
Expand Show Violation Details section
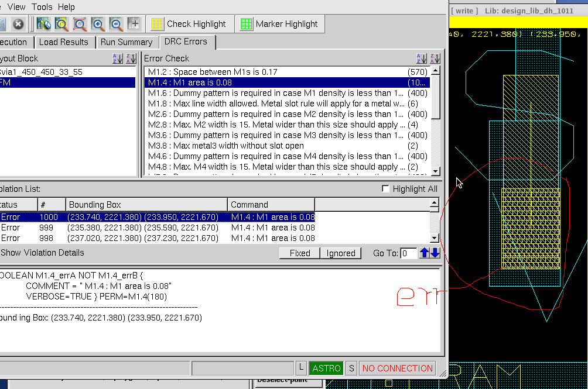(x=42, y=253)
